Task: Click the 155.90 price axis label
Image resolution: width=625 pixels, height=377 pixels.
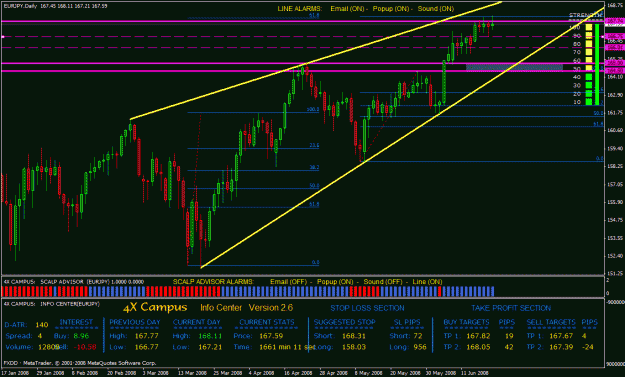Action: pyautogui.click(x=615, y=202)
